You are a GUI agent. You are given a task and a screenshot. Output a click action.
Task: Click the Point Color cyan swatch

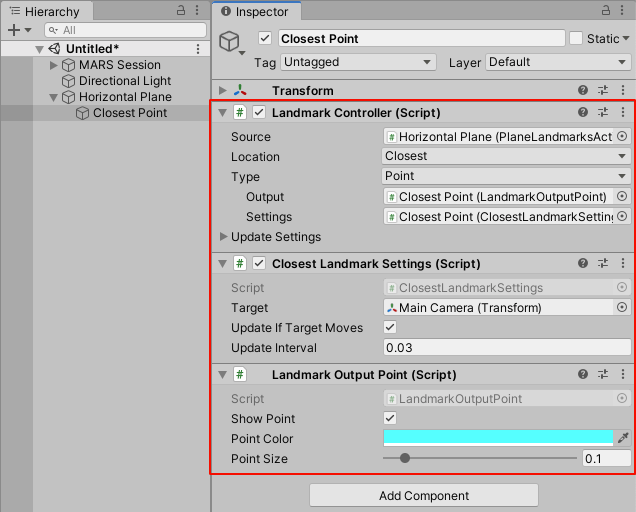pos(498,438)
